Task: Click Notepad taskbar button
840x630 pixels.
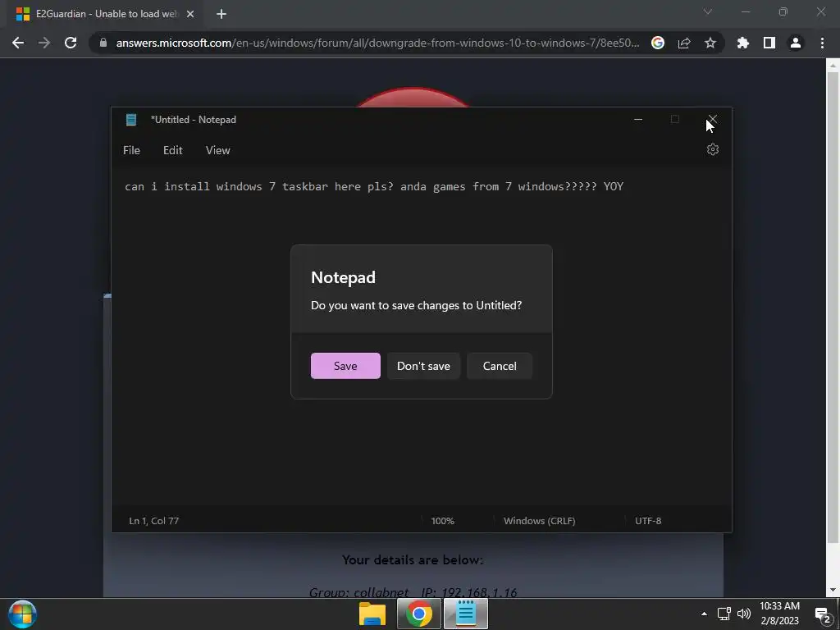Action: (466, 614)
